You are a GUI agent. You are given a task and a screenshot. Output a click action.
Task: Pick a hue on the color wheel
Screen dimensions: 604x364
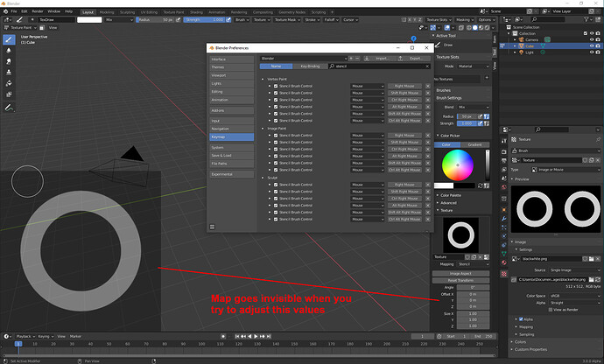pyautogui.click(x=458, y=164)
